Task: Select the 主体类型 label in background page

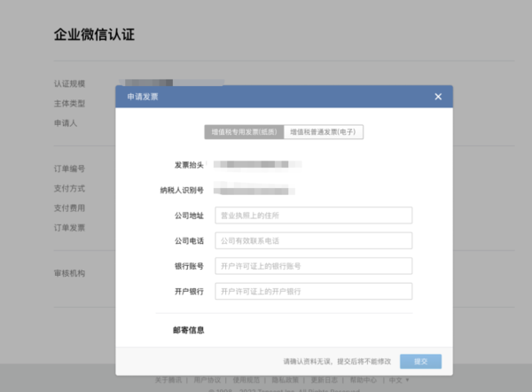Action: [69, 103]
